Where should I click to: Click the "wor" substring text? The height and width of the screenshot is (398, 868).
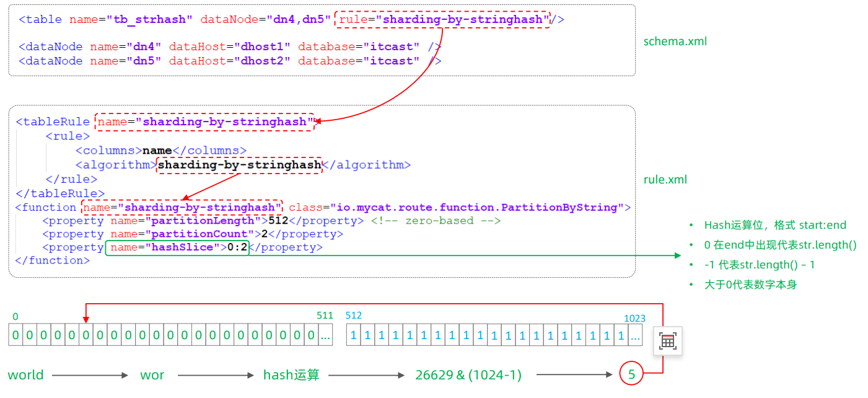pos(152,374)
